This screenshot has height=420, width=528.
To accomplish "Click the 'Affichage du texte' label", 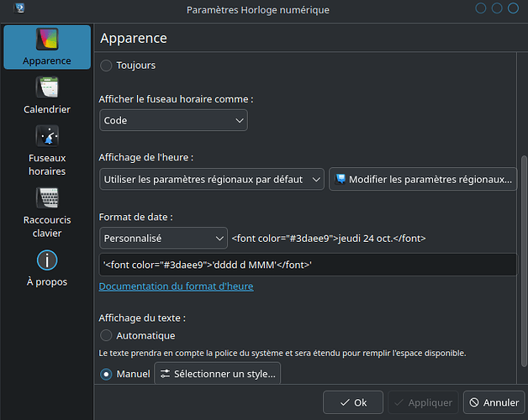I will point(142,318).
